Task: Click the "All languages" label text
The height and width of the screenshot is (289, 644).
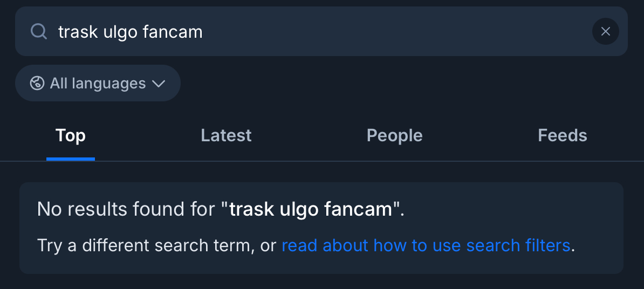Action: point(98,83)
